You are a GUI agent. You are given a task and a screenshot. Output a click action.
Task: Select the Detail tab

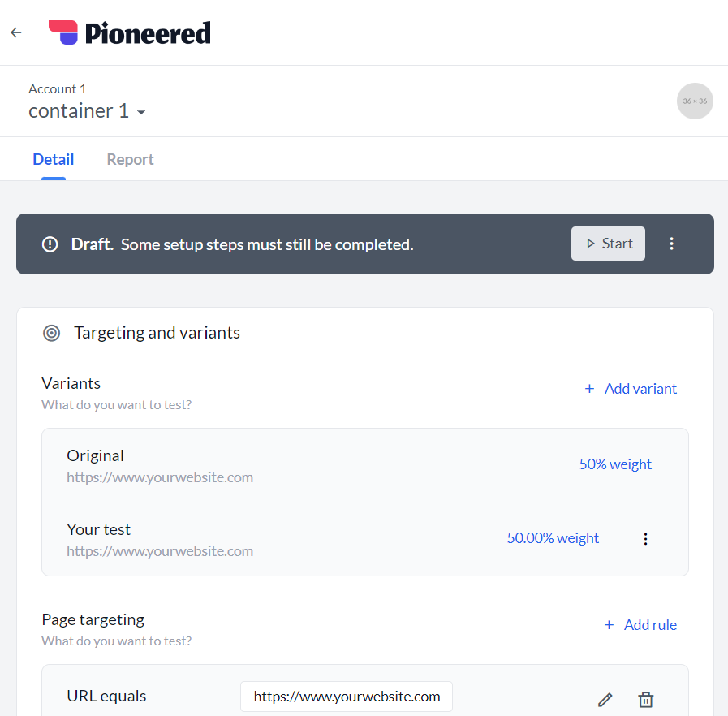[x=54, y=159]
